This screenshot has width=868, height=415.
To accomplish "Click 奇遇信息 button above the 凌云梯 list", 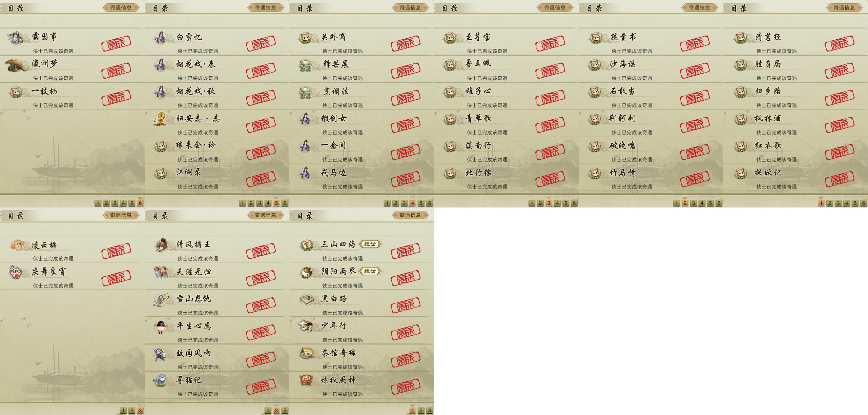I will pyautogui.click(x=121, y=215).
